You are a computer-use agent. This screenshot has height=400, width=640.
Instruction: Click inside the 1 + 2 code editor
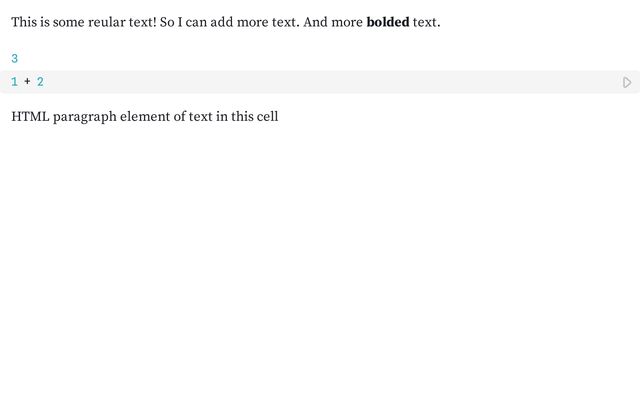320,82
